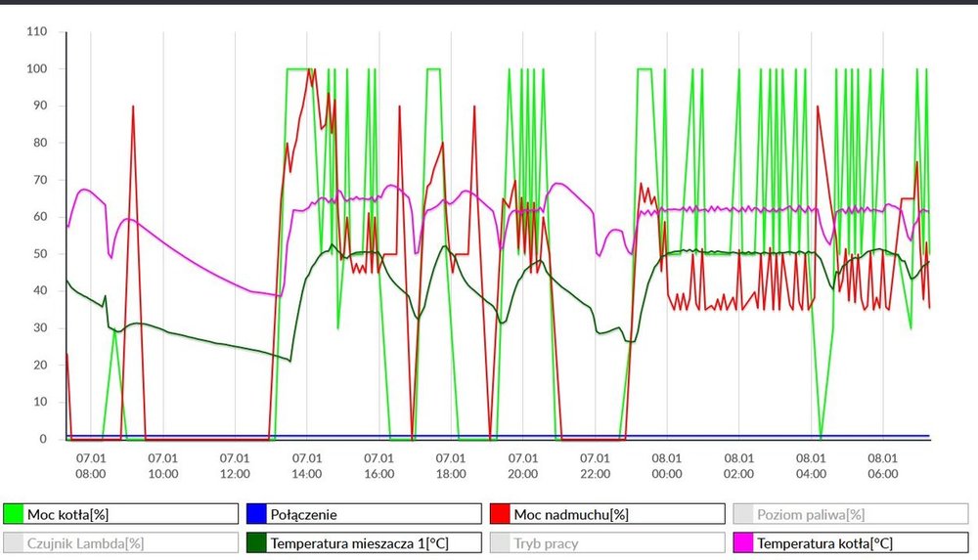Click the dark green Temperatura mieszacza swatch

click(255, 542)
